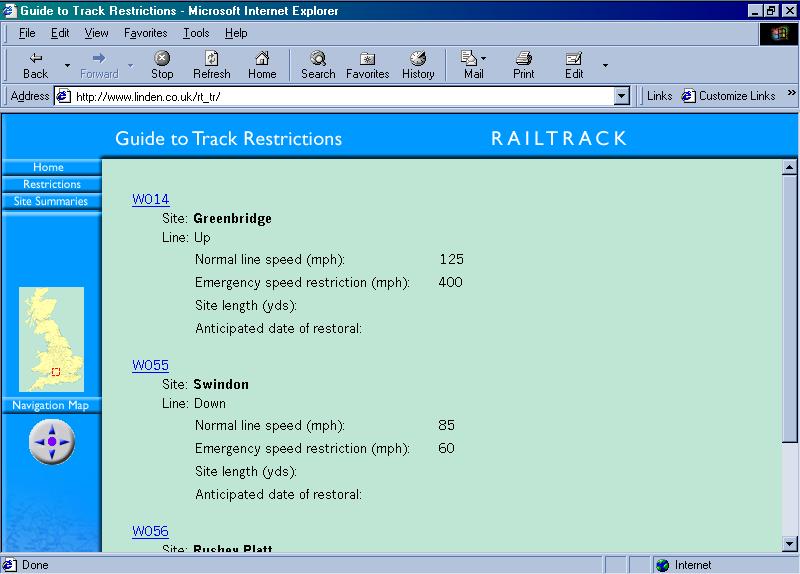Open the Customize Links shortcut

point(728,96)
